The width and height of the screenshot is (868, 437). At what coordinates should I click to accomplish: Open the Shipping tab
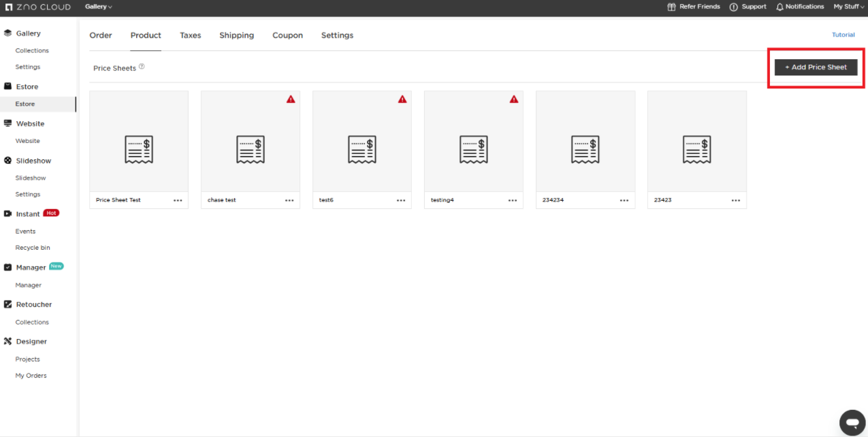236,35
